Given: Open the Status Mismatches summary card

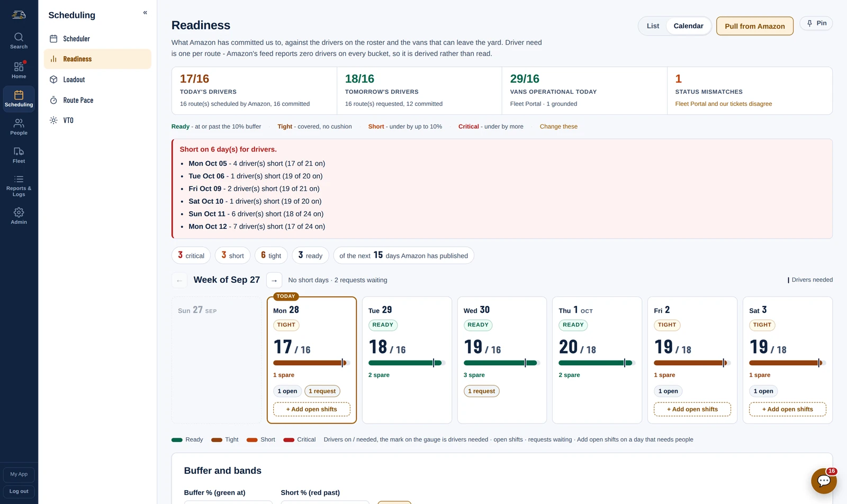Looking at the screenshot, I should pyautogui.click(x=750, y=91).
